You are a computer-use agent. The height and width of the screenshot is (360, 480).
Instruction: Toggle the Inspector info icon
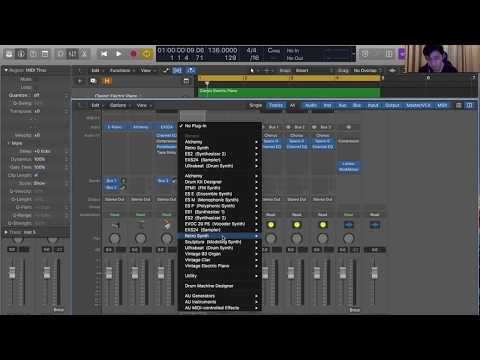pos(21,54)
